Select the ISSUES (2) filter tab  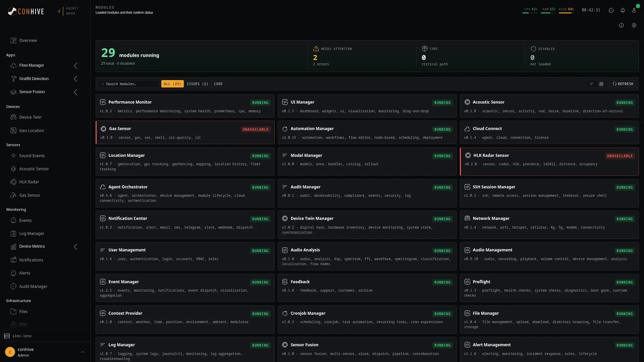197,84
